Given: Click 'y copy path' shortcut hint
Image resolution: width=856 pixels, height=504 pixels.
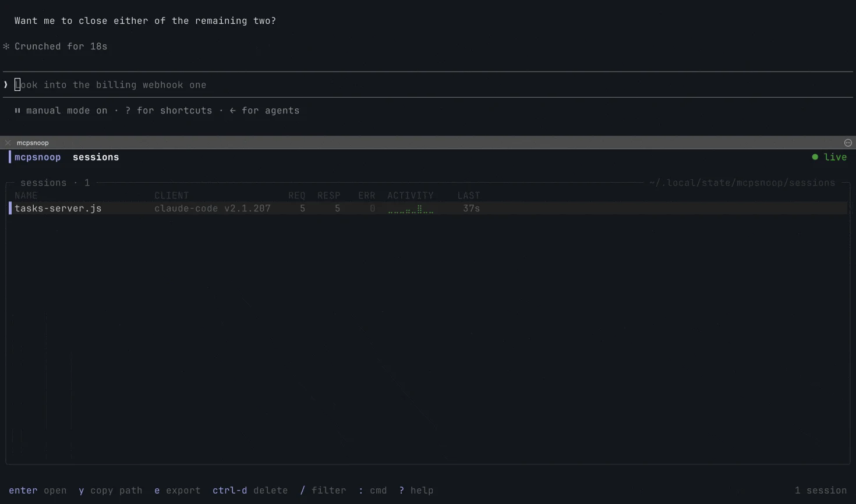Looking at the screenshot, I should click(111, 491).
